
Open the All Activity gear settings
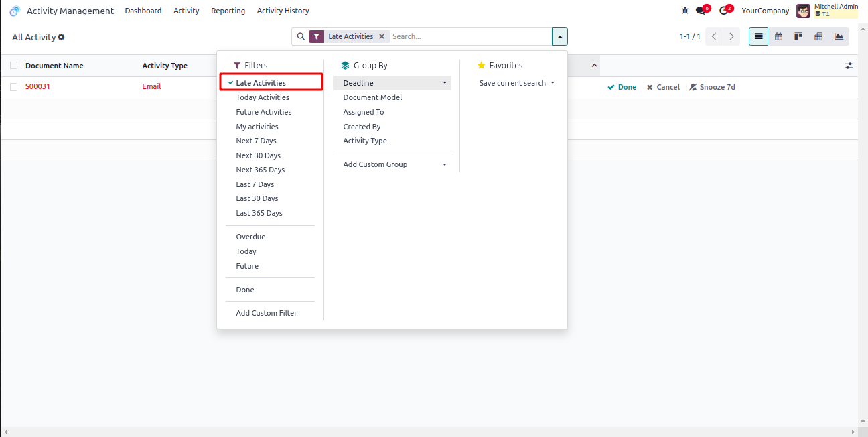pyautogui.click(x=62, y=37)
